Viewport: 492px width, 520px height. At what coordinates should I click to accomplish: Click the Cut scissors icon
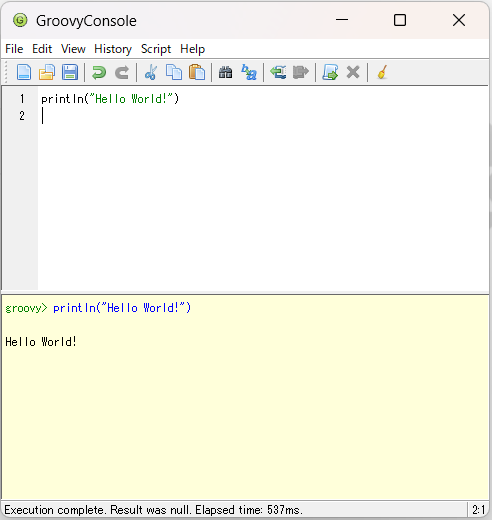[151, 72]
